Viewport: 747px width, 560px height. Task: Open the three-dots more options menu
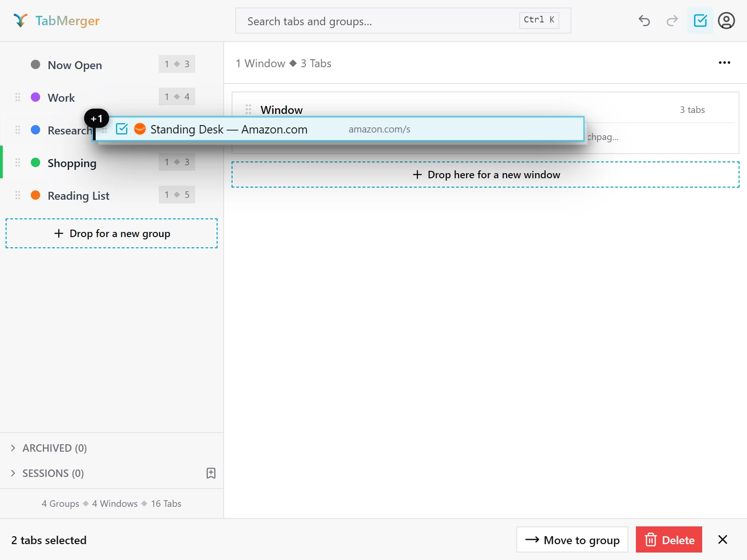point(725,63)
